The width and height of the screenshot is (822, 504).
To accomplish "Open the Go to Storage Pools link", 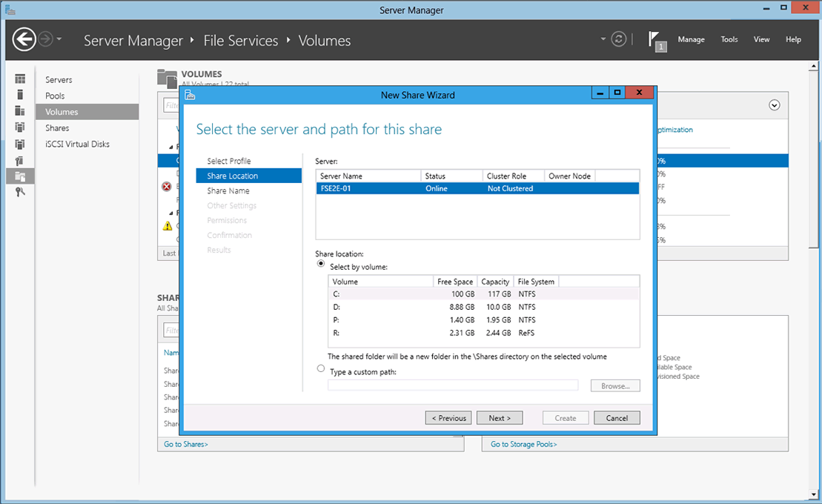I will 524,444.
